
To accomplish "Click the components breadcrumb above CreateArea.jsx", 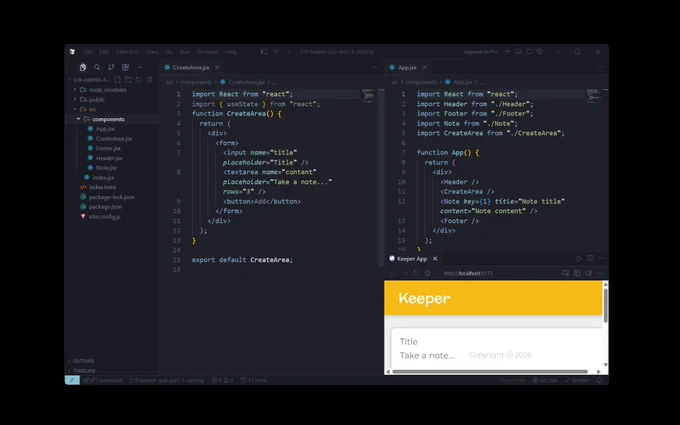I will pyautogui.click(x=196, y=82).
